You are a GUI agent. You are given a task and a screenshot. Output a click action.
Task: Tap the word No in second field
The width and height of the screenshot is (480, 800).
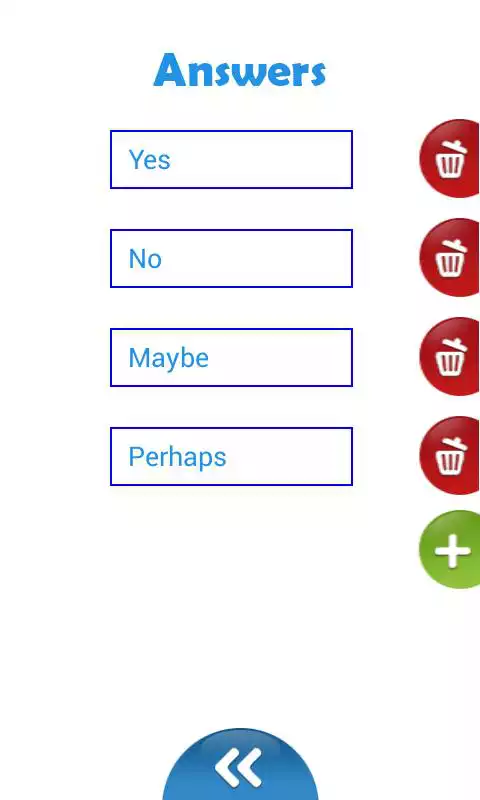pos(145,259)
